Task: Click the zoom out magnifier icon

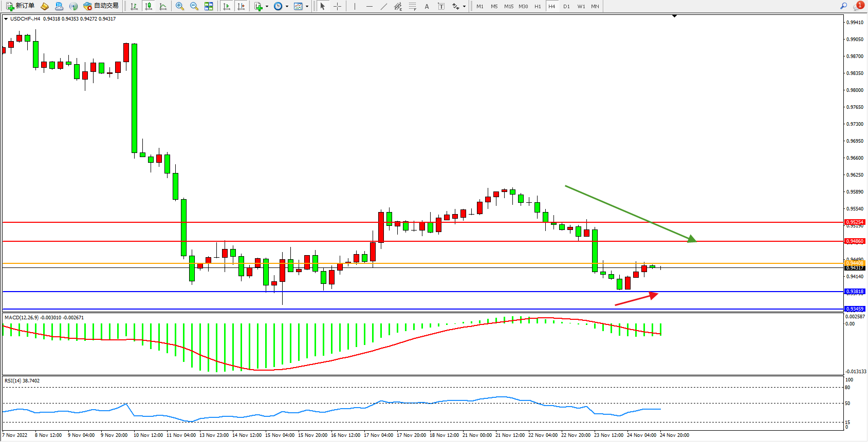Action: coord(194,6)
